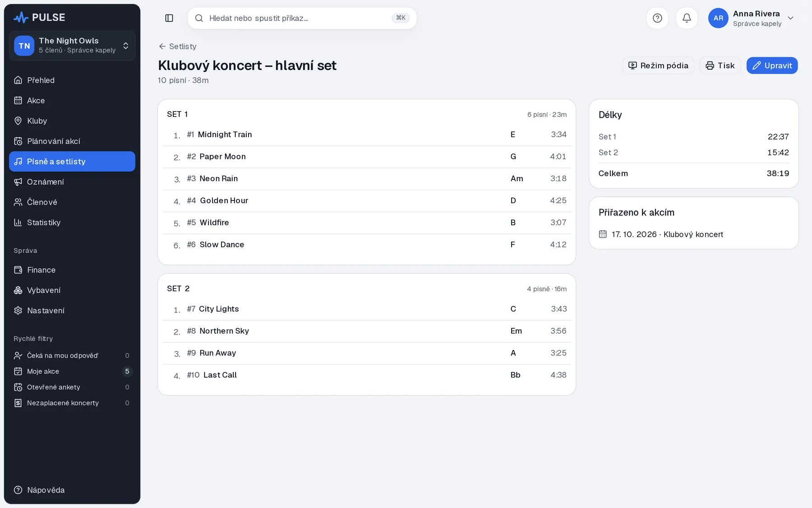Select Písně a setlisty
812x508 pixels.
click(72, 161)
